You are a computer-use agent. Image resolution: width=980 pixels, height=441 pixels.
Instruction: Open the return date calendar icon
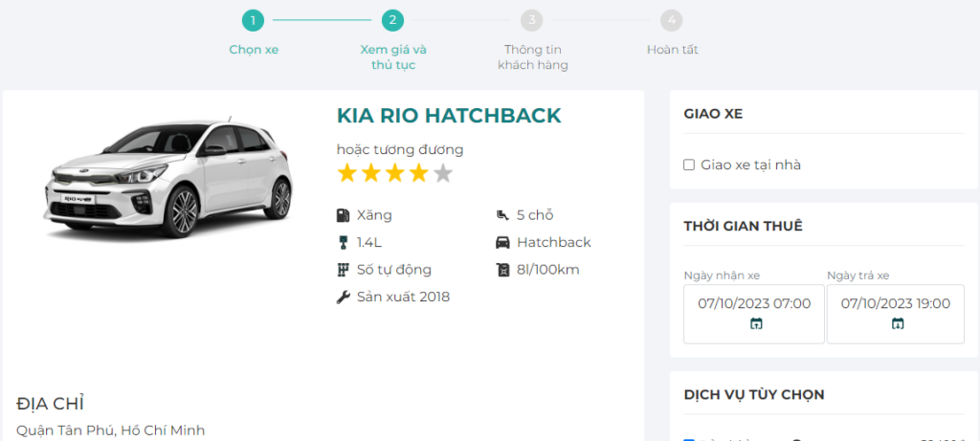coord(897,324)
